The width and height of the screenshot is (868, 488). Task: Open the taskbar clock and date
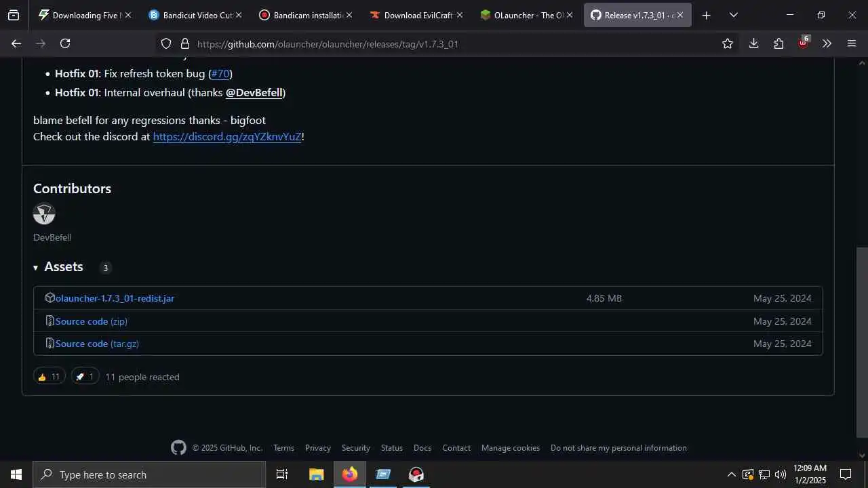tap(810, 474)
